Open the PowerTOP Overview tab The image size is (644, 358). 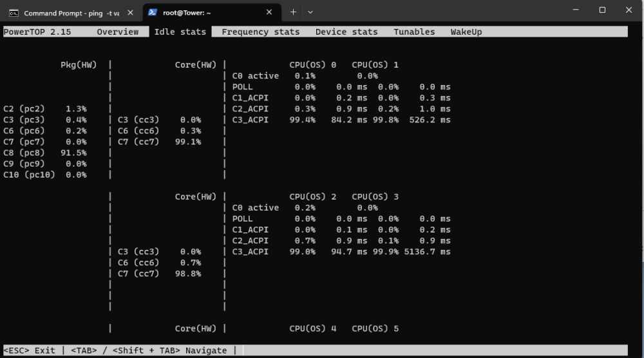(117, 32)
